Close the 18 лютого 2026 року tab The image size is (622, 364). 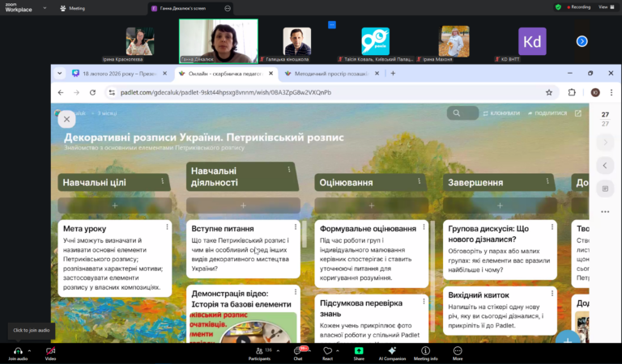(165, 74)
